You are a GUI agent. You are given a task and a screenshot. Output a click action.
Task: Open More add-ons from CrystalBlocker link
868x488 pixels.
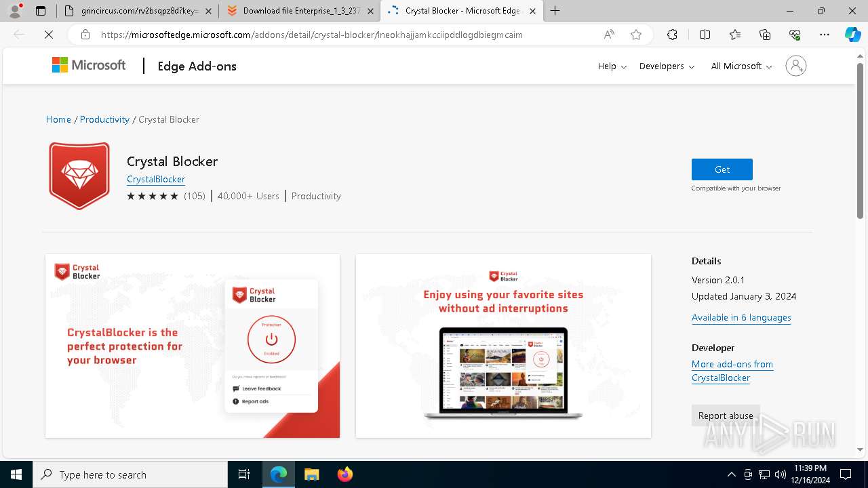click(732, 371)
